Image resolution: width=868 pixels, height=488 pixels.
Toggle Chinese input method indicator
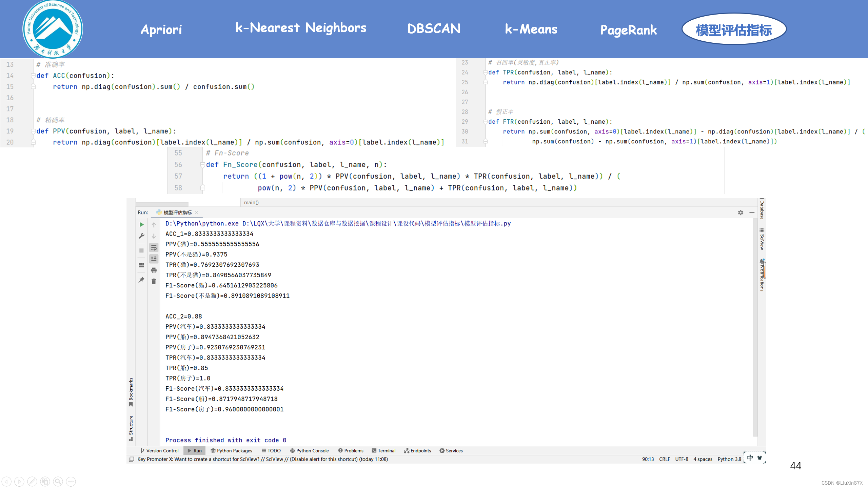[750, 458]
